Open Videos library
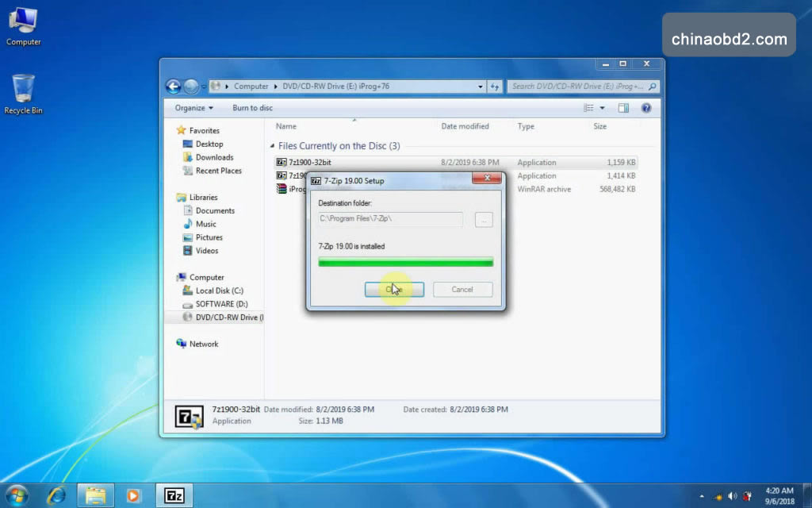Viewport: 812px width, 508px height. point(207,250)
